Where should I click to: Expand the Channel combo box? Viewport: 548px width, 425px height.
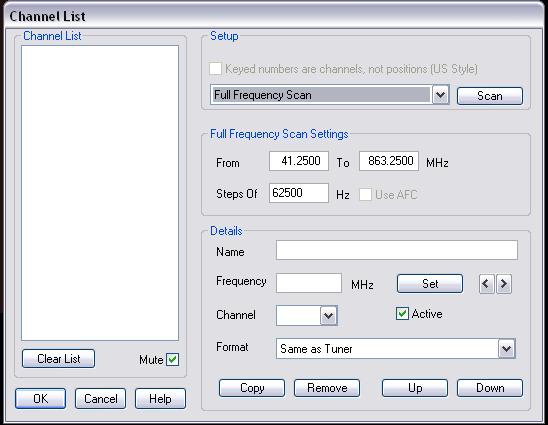(x=329, y=316)
